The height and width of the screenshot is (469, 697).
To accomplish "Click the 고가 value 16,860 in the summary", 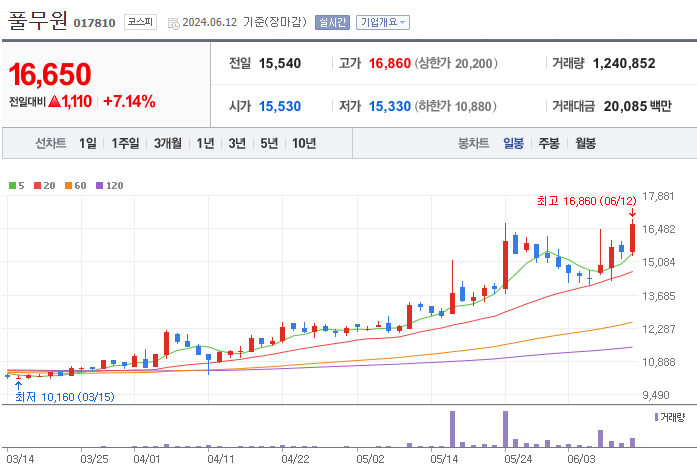I will 389,63.
